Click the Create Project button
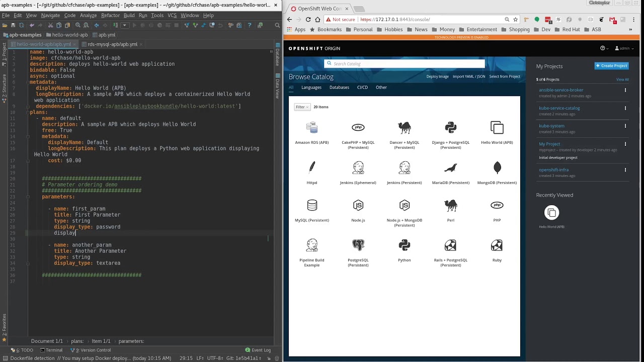 point(612,66)
